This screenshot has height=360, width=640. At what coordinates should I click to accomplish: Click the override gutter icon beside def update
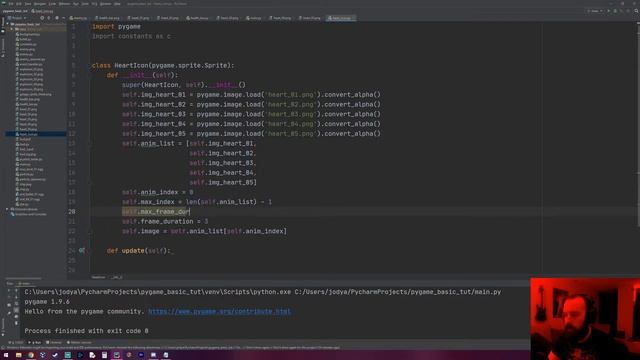[82, 251]
